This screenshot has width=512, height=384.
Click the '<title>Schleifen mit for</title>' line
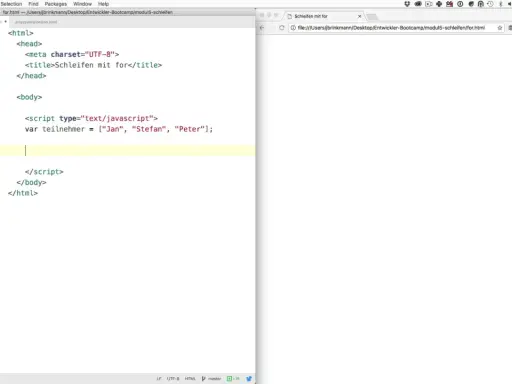pyautogui.click(x=93, y=65)
